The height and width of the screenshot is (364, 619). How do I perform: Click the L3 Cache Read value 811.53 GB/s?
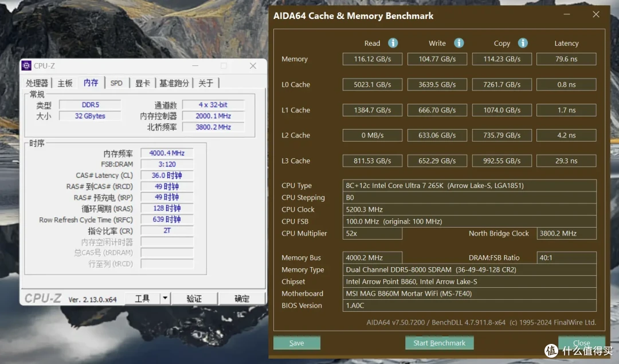[373, 161]
